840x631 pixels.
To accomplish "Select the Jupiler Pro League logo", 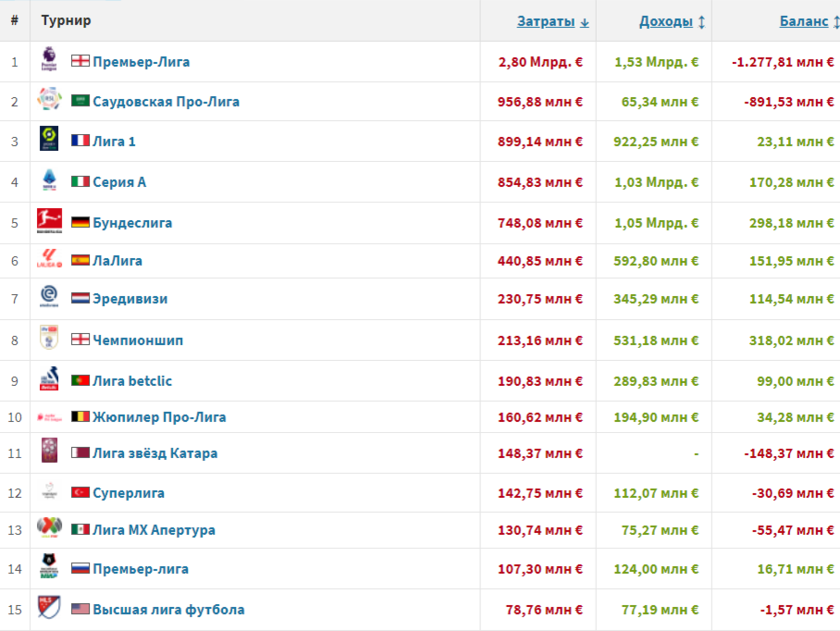I will tap(49, 416).
